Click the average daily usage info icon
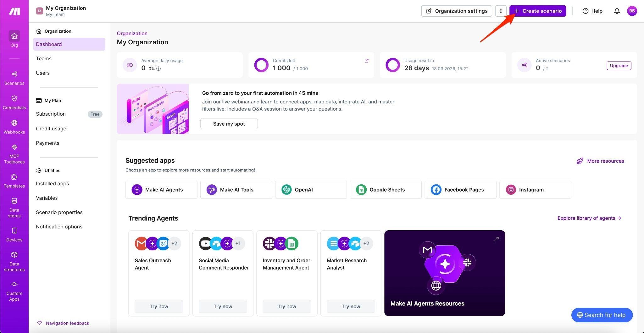Screen dimensions: 644x333 tap(158, 68)
